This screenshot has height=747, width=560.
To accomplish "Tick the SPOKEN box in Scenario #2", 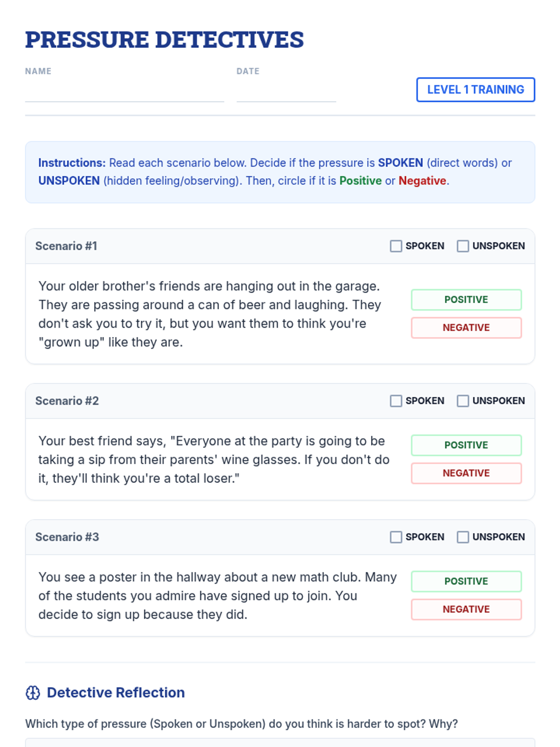I will tap(396, 401).
